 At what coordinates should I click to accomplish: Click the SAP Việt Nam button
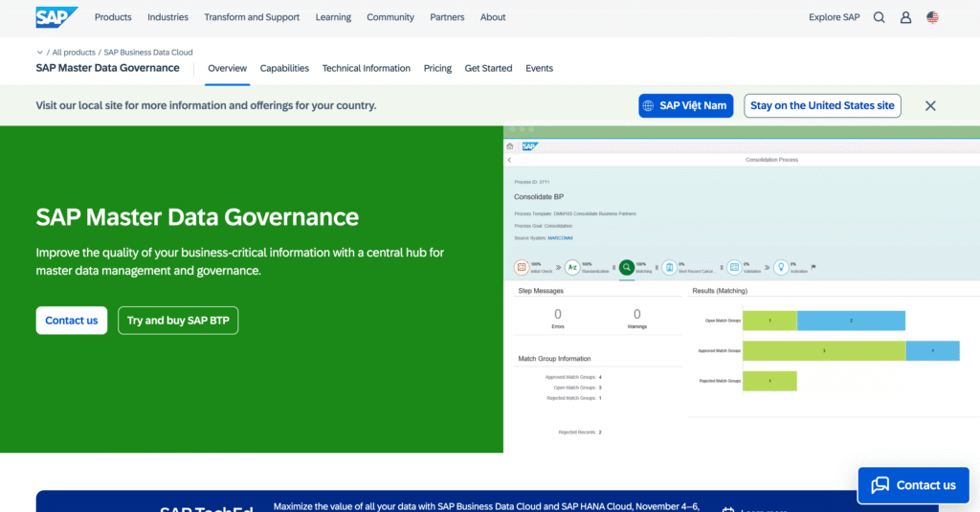click(x=685, y=105)
